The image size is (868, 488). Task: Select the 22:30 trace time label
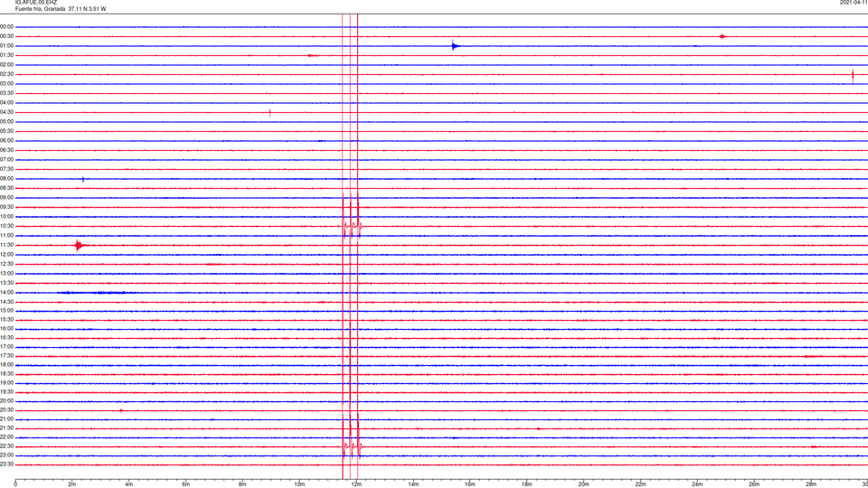click(7, 446)
